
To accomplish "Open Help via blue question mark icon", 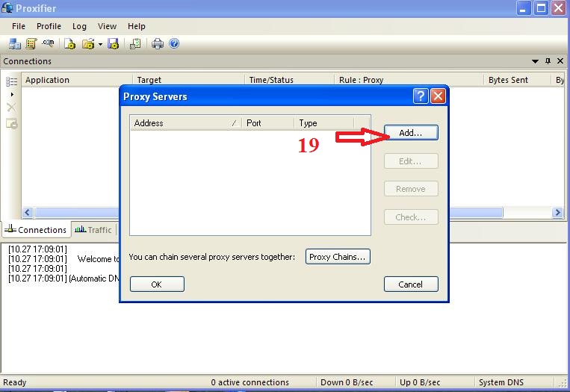I will coord(175,43).
